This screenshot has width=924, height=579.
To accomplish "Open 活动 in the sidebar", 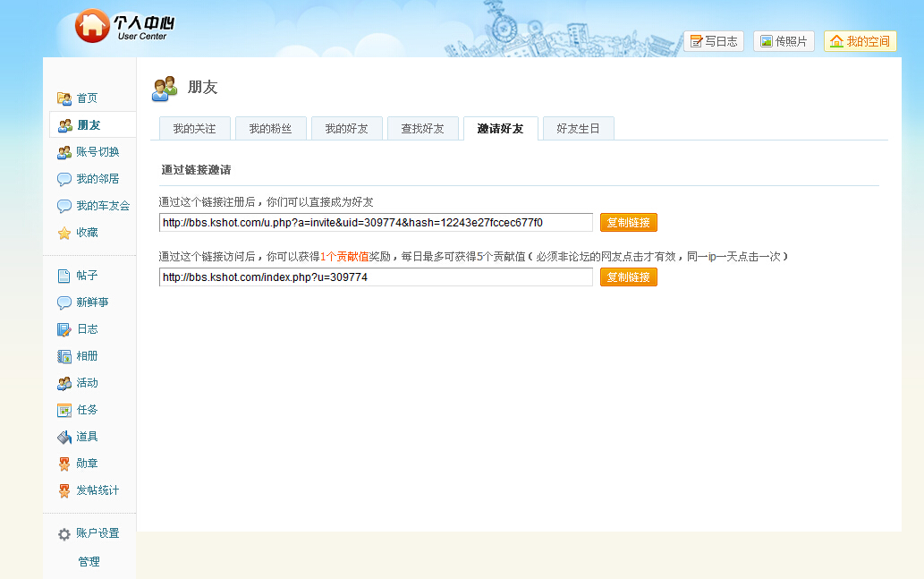I will pyautogui.click(x=87, y=383).
